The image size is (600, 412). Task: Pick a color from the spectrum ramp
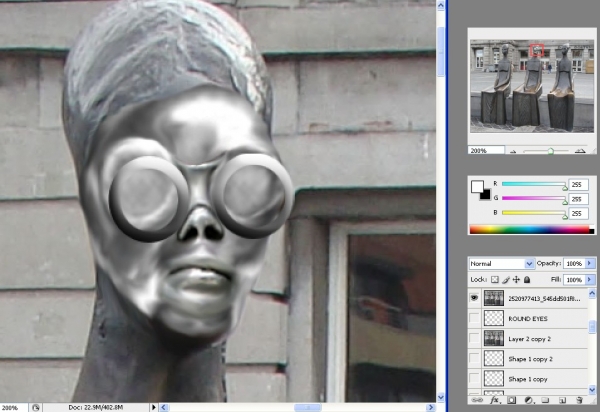(530, 230)
